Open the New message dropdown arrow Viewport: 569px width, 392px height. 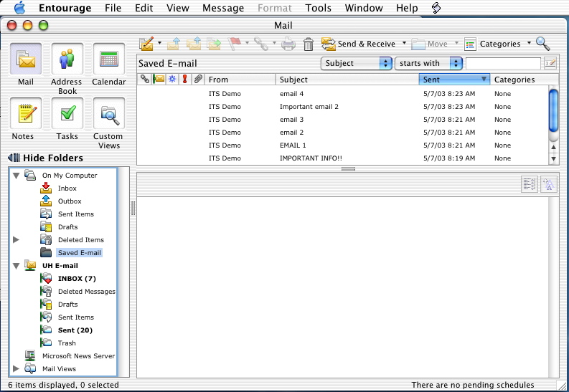coord(159,43)
